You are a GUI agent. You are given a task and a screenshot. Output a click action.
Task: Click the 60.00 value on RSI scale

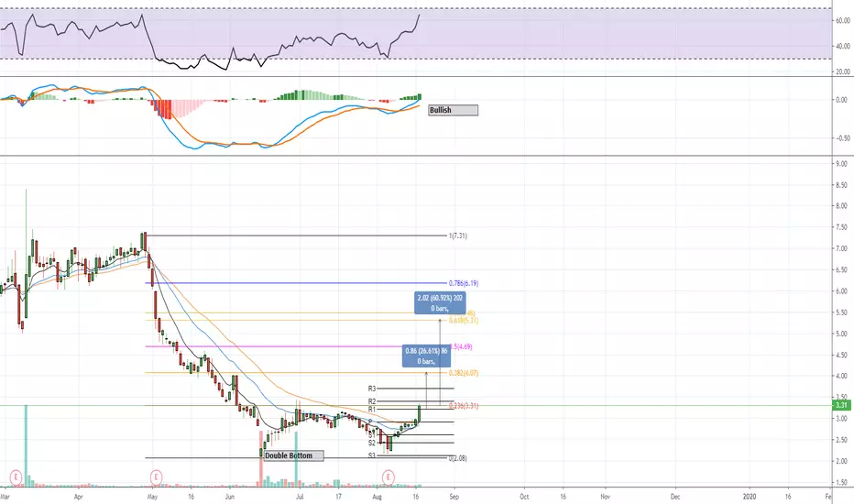(x=843, y=21)
